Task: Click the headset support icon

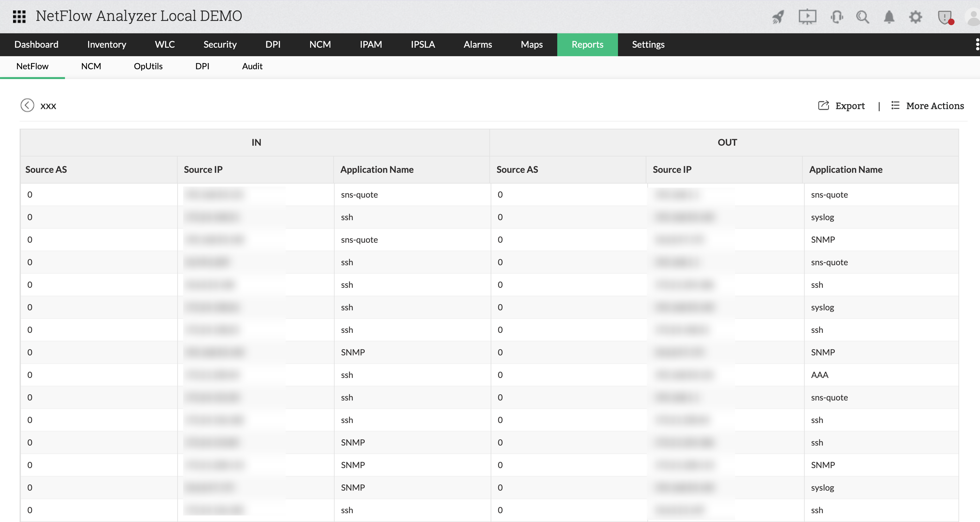Action: [837, 17]
